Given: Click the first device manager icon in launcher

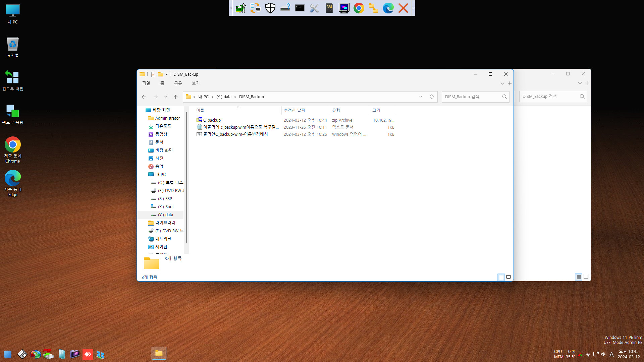Looking at the screenshot, I should point(240,8).
